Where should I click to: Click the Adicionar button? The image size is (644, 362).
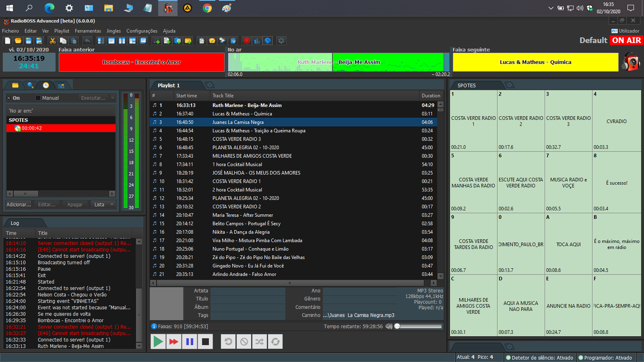[x=19, y=205]
